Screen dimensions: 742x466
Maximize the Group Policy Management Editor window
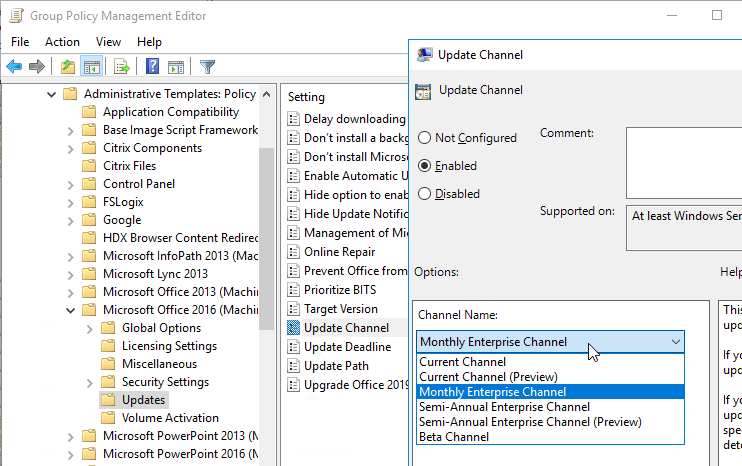click(x=717, y=15)
